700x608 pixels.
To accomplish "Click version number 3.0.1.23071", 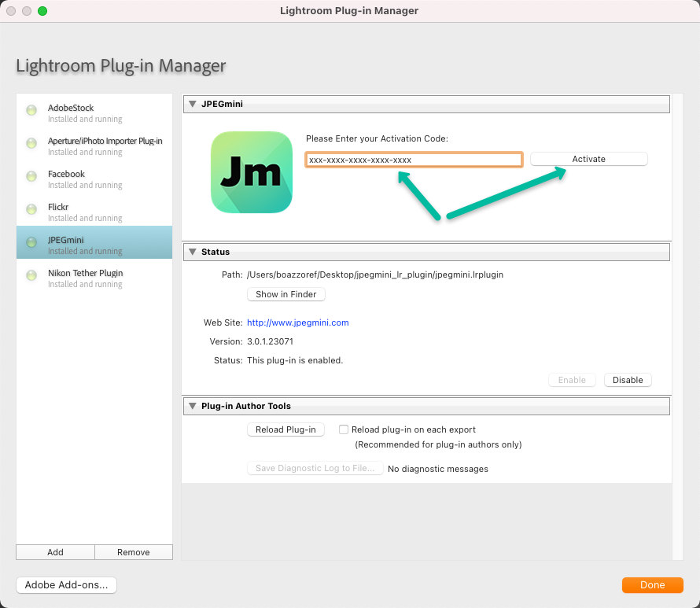I will 270,341.
